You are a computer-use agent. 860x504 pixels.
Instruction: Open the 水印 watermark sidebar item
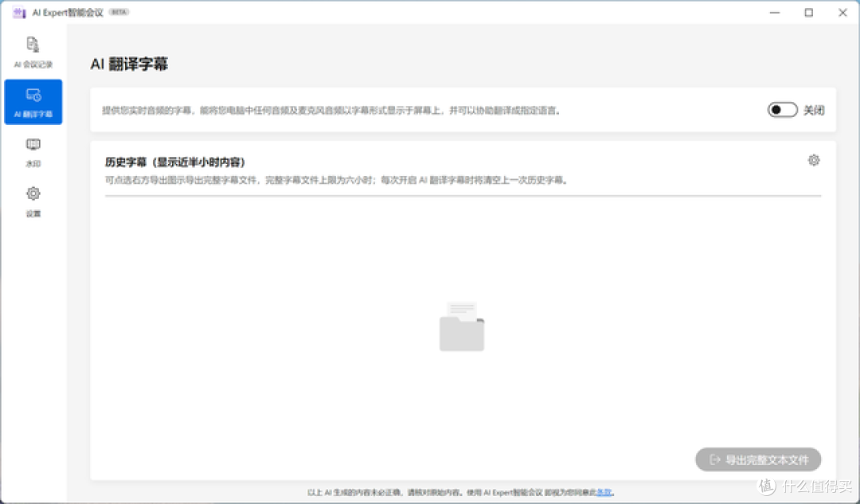pos(33,152)
